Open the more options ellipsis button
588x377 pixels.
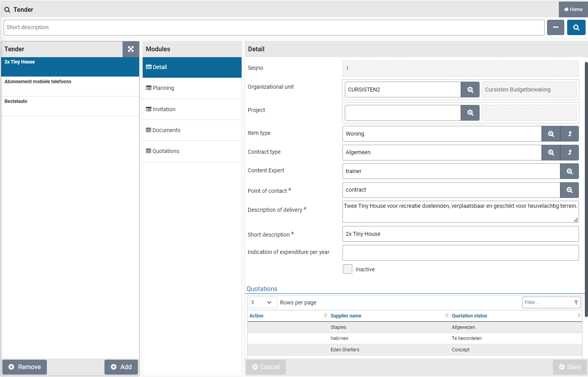click(556, 28)
